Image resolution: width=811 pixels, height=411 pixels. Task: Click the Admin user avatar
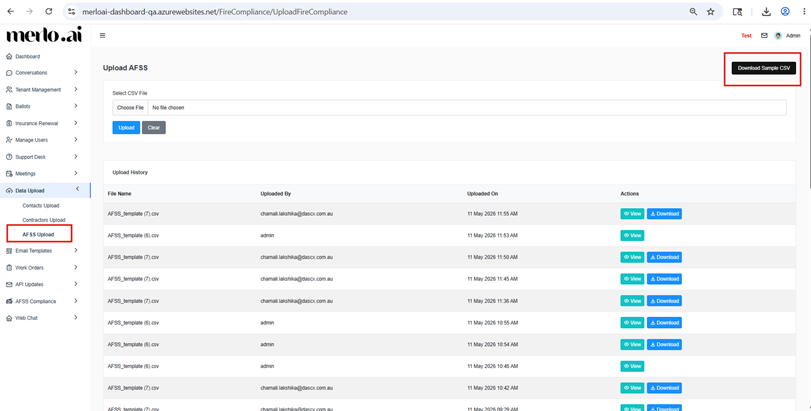778,36
